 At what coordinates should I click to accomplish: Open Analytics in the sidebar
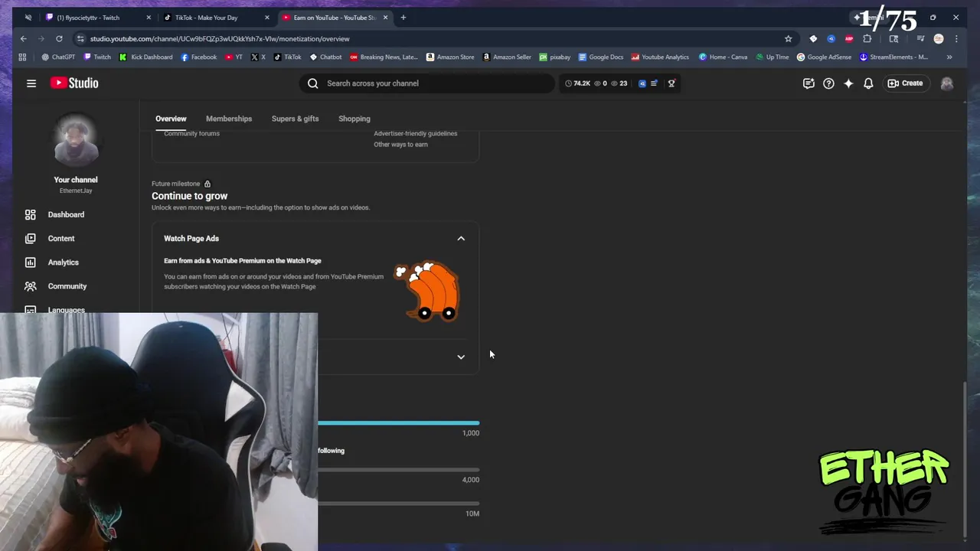point(64,262)
